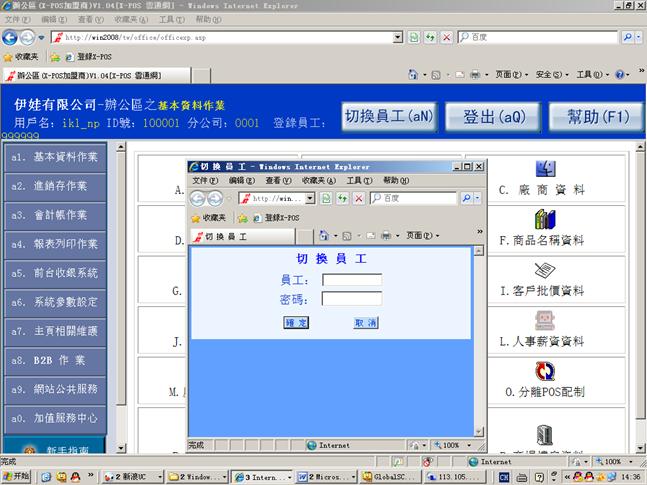The height and width of the screenshot is (485, 647).
Task: Click the print icon in the popup command bar
Action: [386, 236]
